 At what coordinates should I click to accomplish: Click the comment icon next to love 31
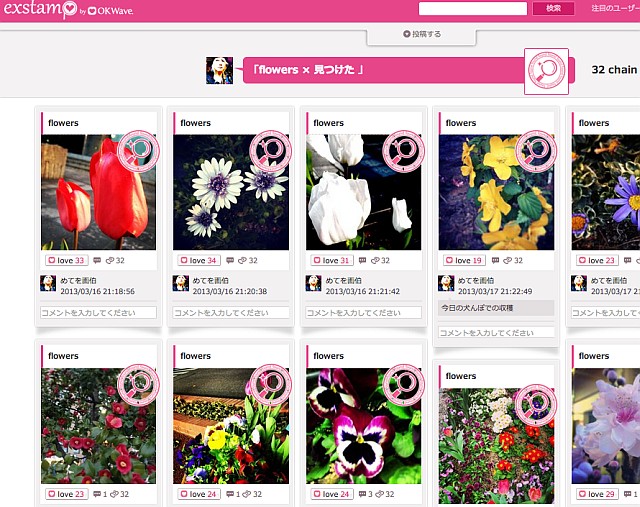tap(362, 260)
